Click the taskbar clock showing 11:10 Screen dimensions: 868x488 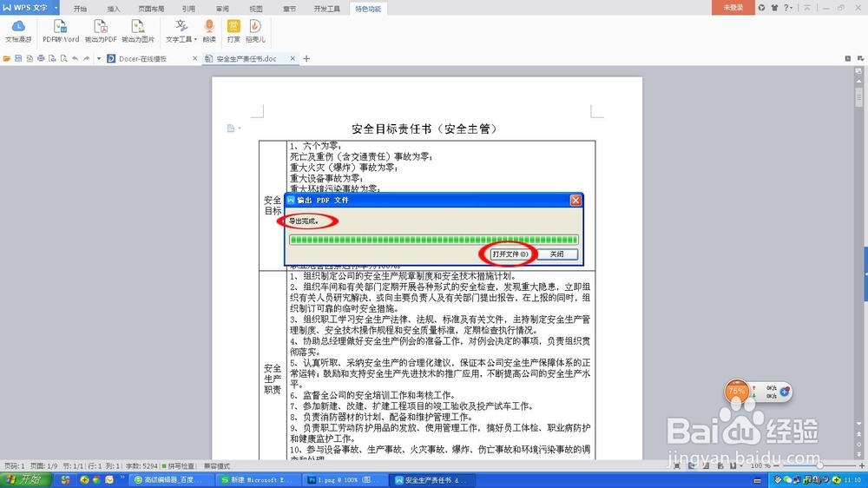click(x=852, y=479)
